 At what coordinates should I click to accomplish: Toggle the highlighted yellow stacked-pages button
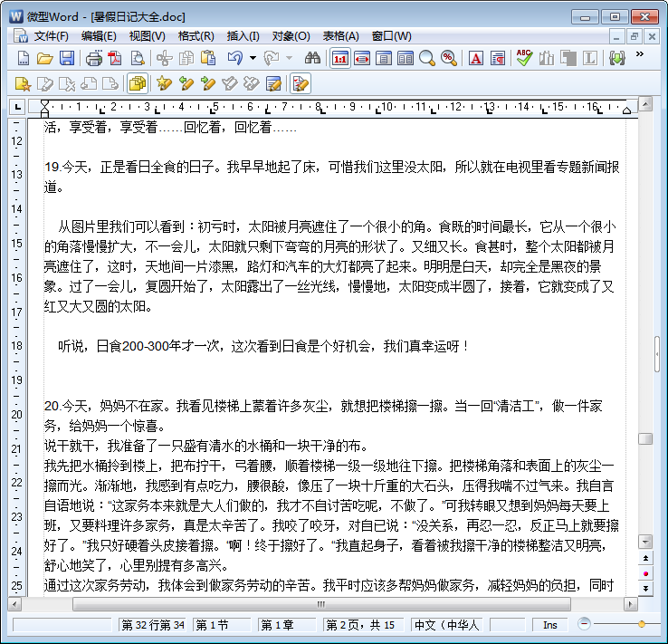(x=138, y=84)
